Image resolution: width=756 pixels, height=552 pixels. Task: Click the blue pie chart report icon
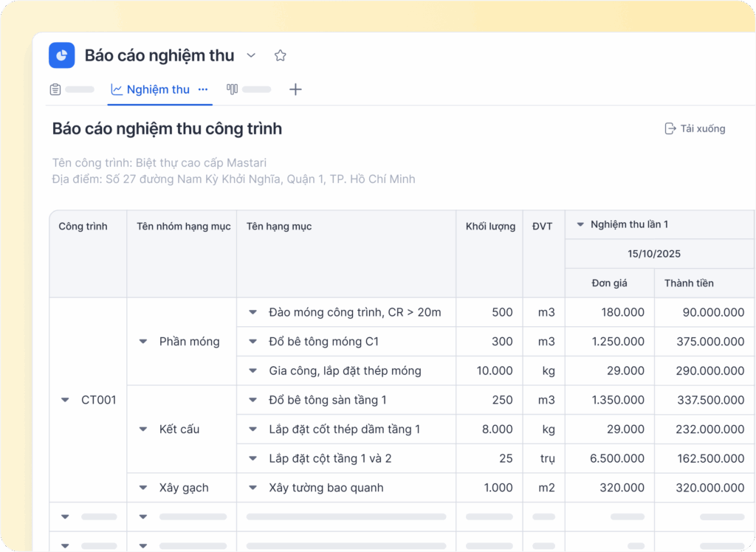tap(62, 55)
